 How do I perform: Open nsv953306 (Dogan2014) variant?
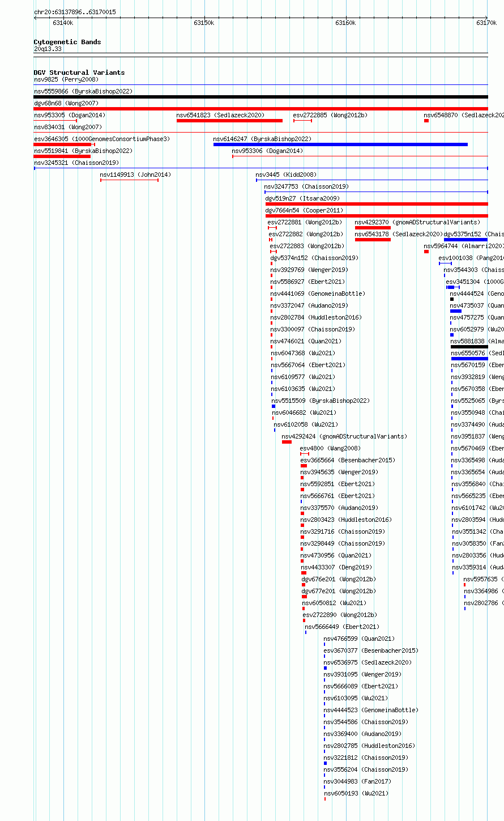[267, 151]
